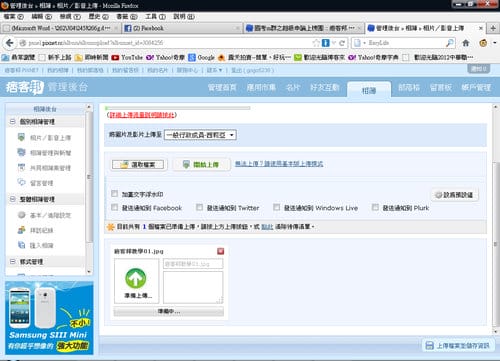Collapse the 樣式管理 section
The image size is (500, 361).
(12, 261)
